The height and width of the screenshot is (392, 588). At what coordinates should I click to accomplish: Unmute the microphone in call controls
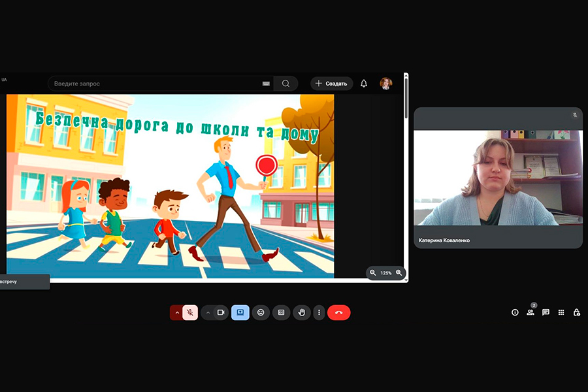click(x=190, y=313)
